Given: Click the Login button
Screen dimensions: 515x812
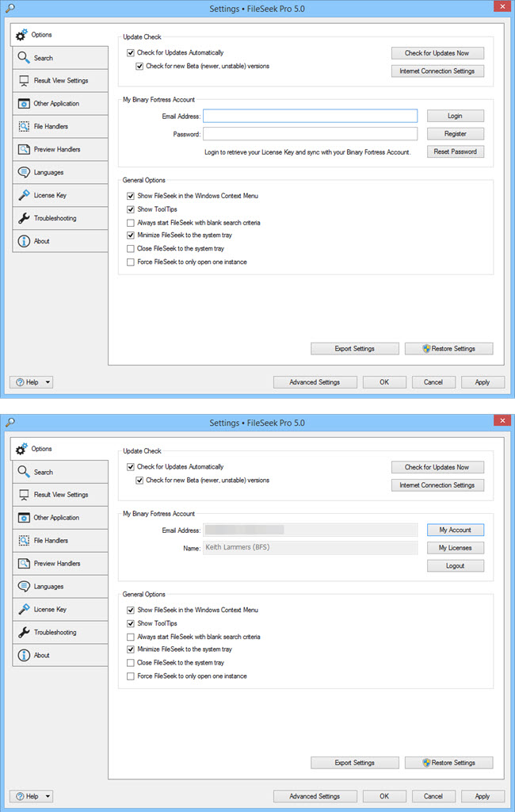Looking at the screenshot, I should pyautogui.click(x=456, y=116).
